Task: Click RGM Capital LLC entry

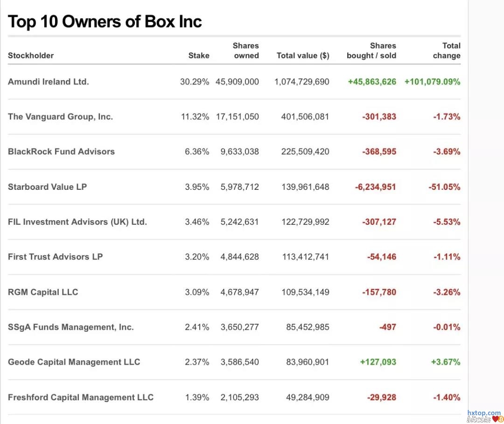Action: click(x=43, y=292)
